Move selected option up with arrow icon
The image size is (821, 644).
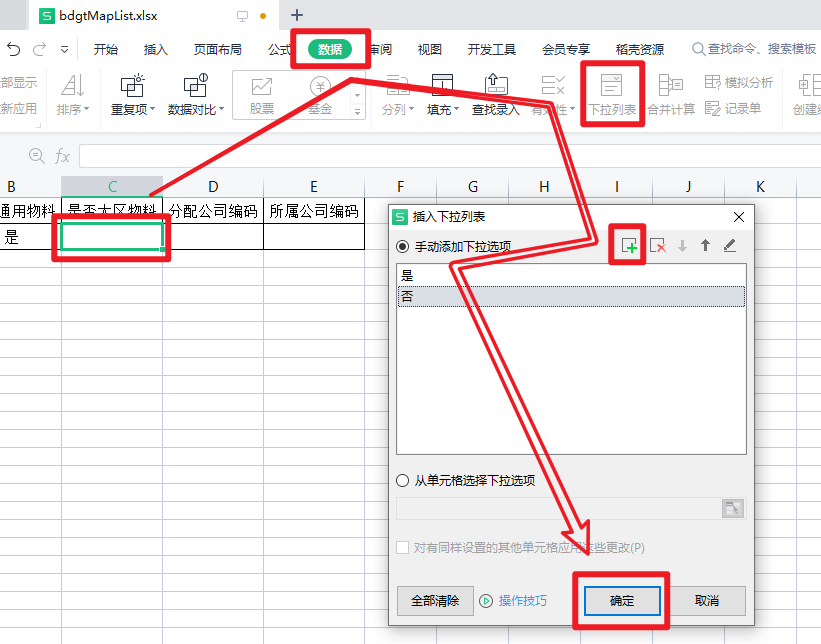(x=705, y=246)
